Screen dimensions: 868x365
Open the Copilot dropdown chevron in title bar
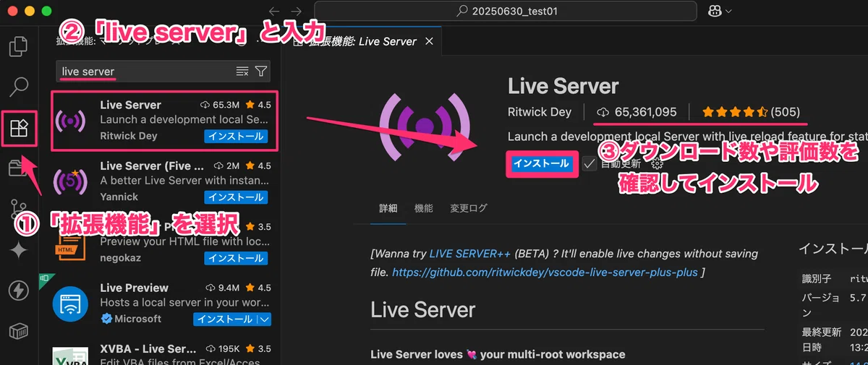click(x=728, y=12)
